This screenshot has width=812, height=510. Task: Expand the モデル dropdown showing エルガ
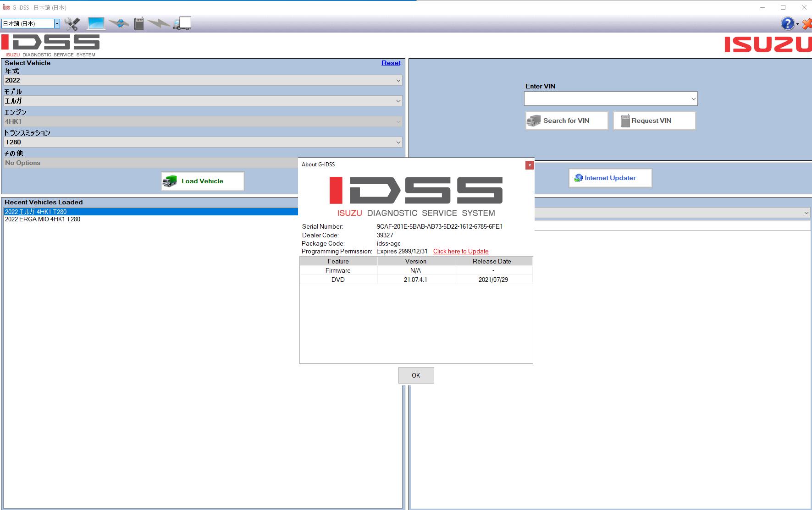[397, 100]
